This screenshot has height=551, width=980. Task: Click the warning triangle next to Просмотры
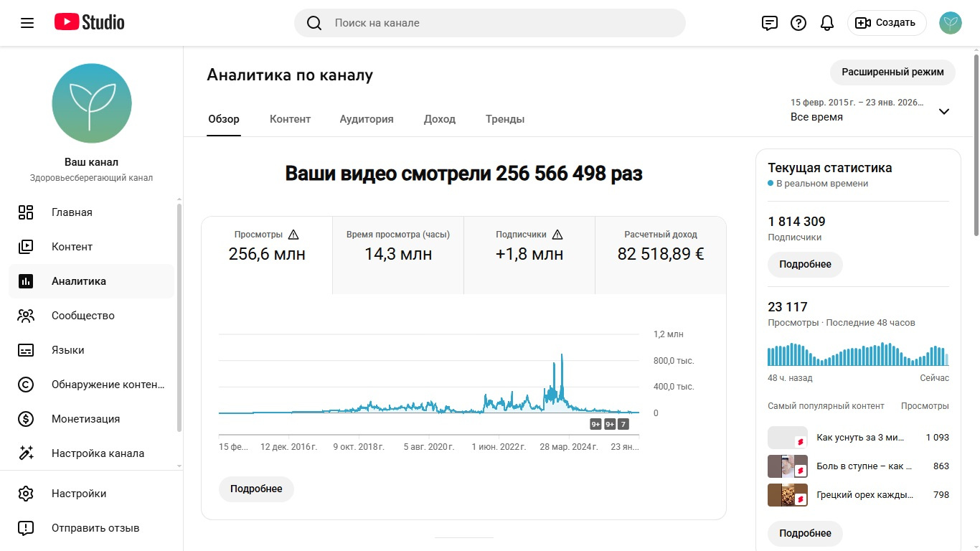pos(293,235)
